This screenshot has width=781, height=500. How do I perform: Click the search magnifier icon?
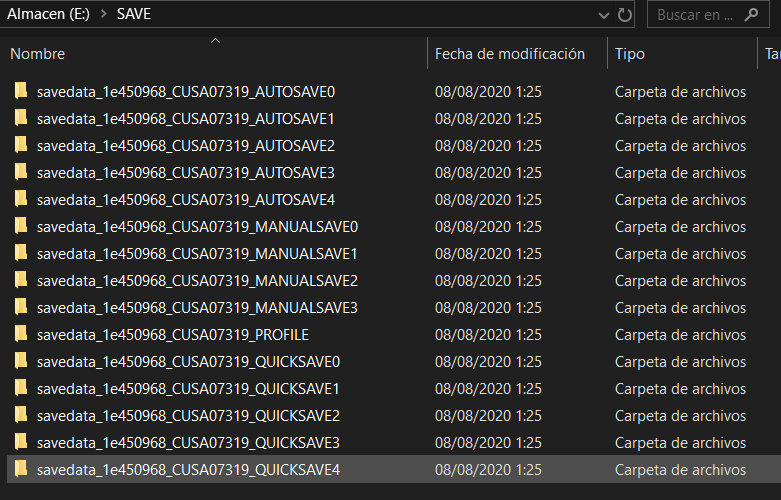click(752, 15)
